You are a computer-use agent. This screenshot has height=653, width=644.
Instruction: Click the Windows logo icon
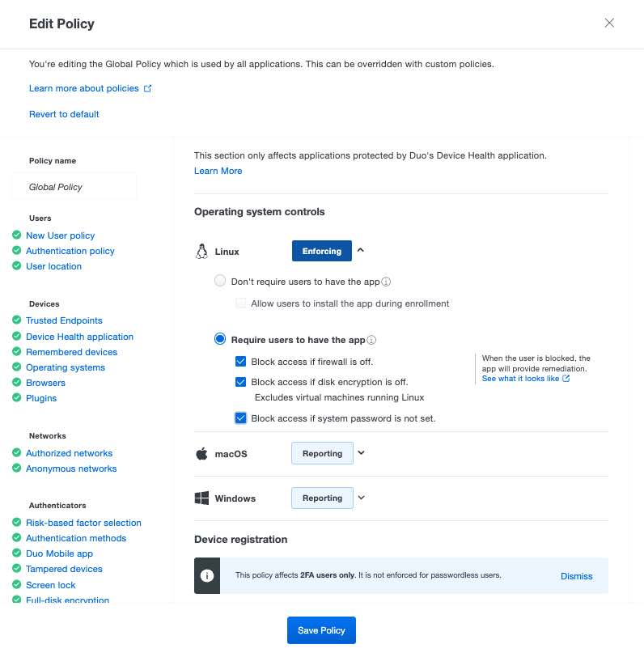click(x=201, y=498)
